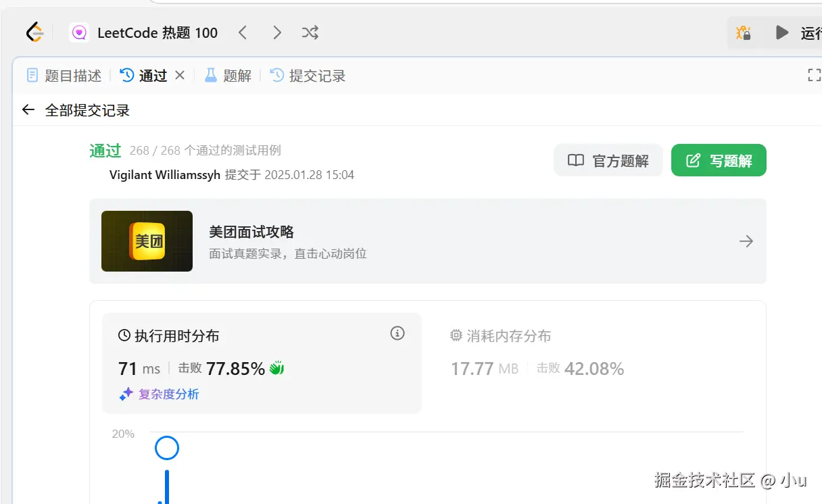Click the 美团 banner thumbnail

[147, 241]
